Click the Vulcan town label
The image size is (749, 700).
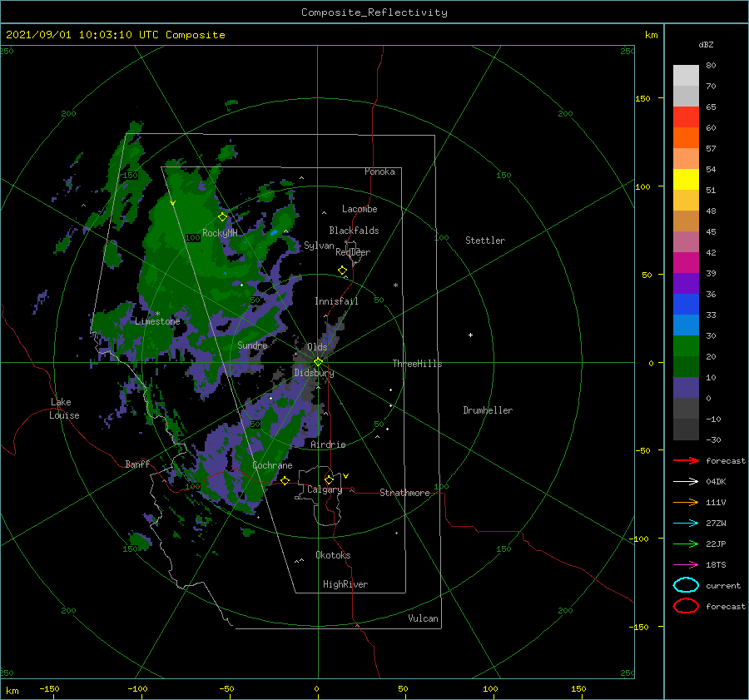click(x=424, y=618)
